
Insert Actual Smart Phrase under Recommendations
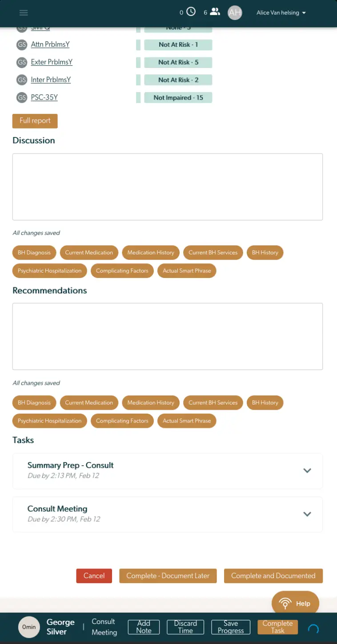click(x=187, y=421)
